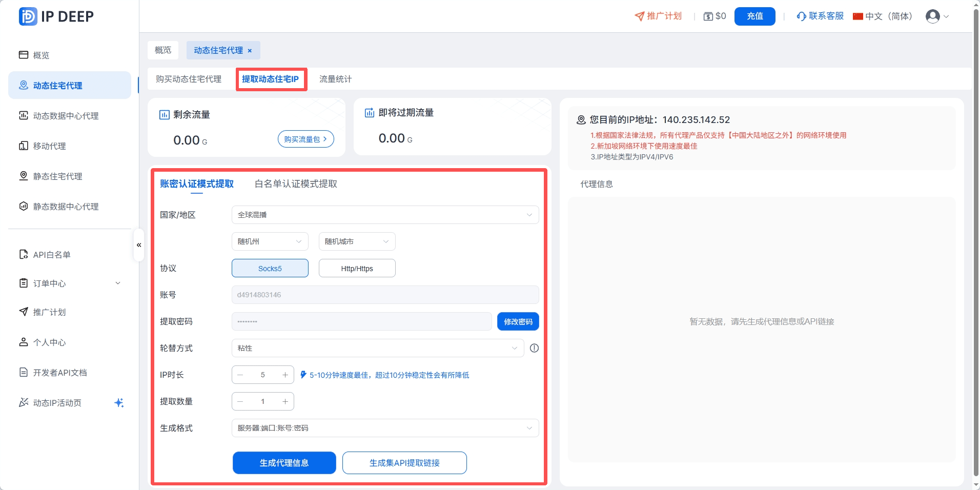Click the sparkle icon beside 动态IP活动页
This screenshot has height=490, width=980.
[x=119, y=403]
